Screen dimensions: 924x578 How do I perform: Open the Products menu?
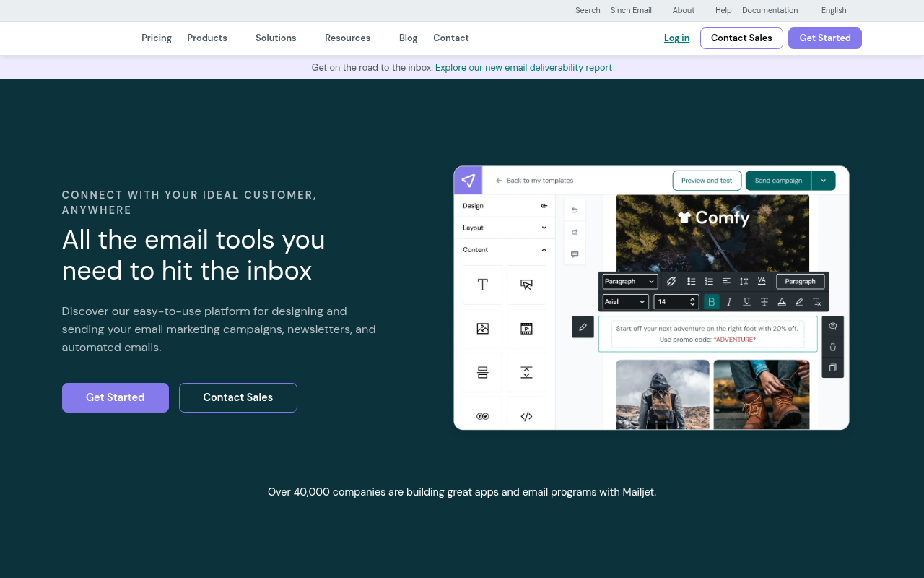(x=207, y=38)
